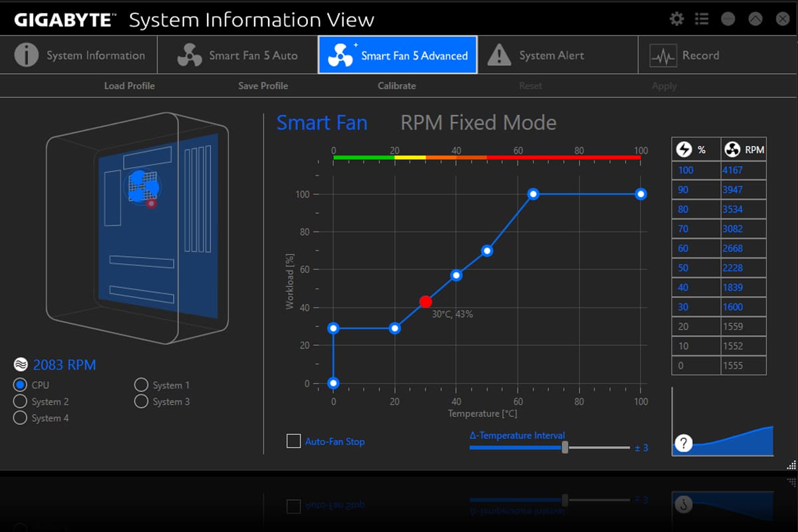Viewport: 798px width, 532px height.
Task: Click the 3082 RPM table cell
Action: [743, 229]
